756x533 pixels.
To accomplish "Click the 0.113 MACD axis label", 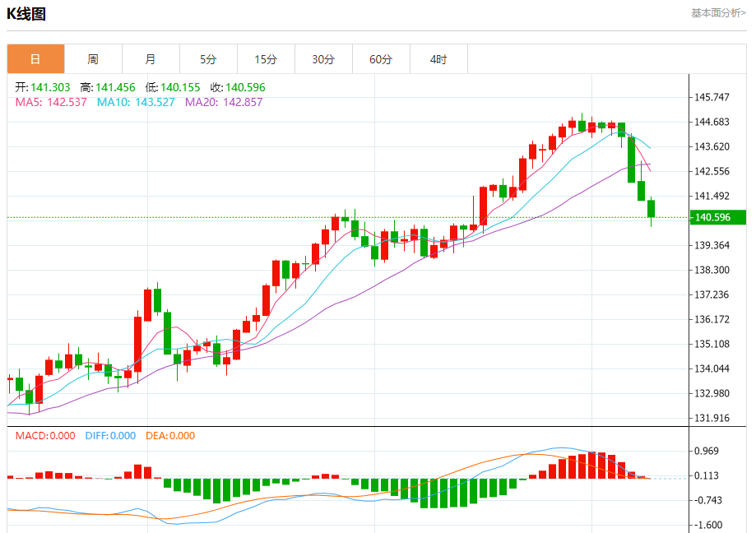I will [x=707, y=475].
